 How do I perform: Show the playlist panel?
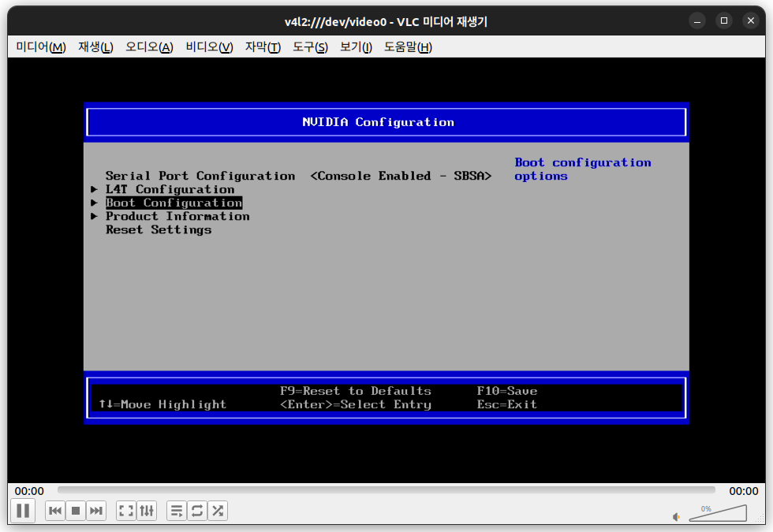coord(177,511)
